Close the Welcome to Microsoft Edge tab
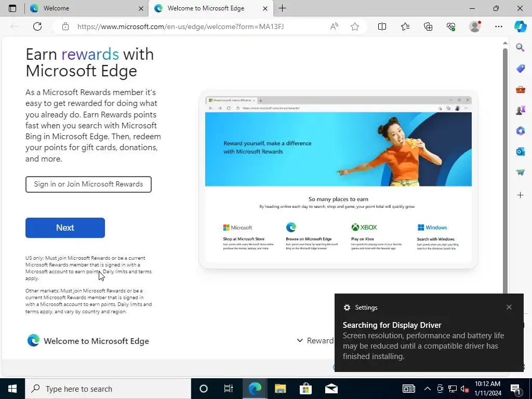 pyautogui.click(x=265, y=8)
